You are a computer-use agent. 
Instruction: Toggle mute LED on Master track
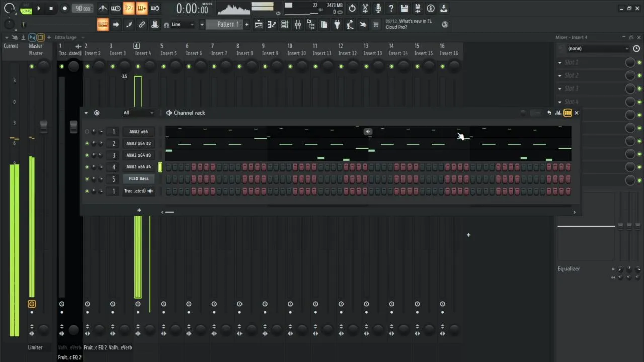32,66
